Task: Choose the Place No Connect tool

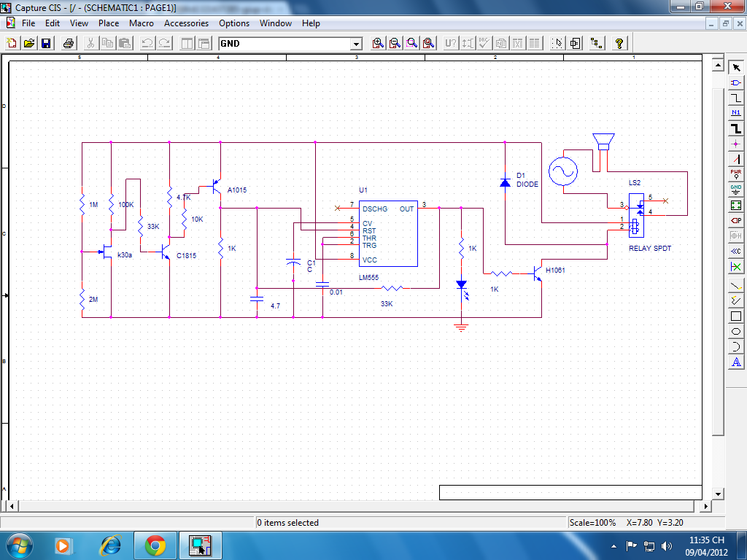Action: 736,267
